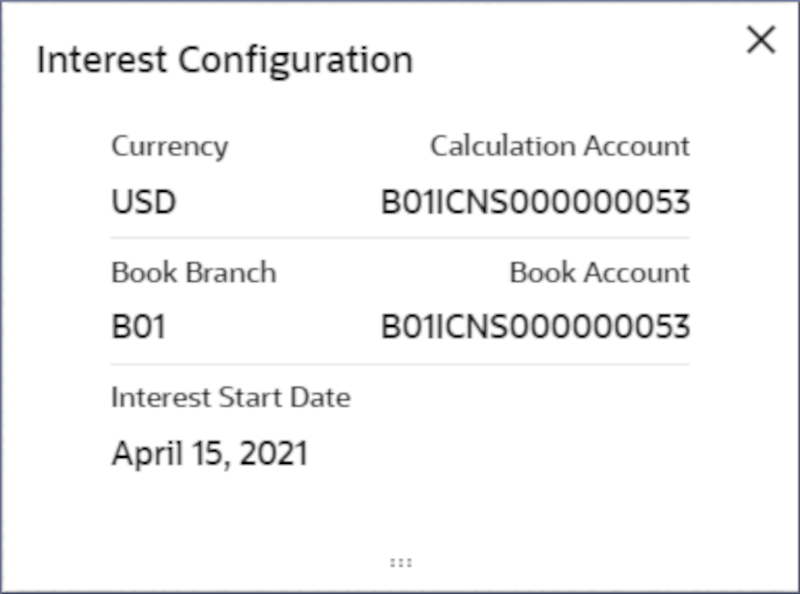Viewport: 800px width, 594px height.
Task: Click the divider line below the USD row
Action: click(x=400, y=238)
